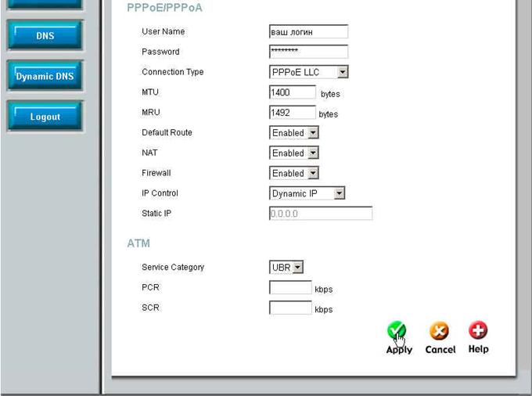Click the IP Control label

160,193
